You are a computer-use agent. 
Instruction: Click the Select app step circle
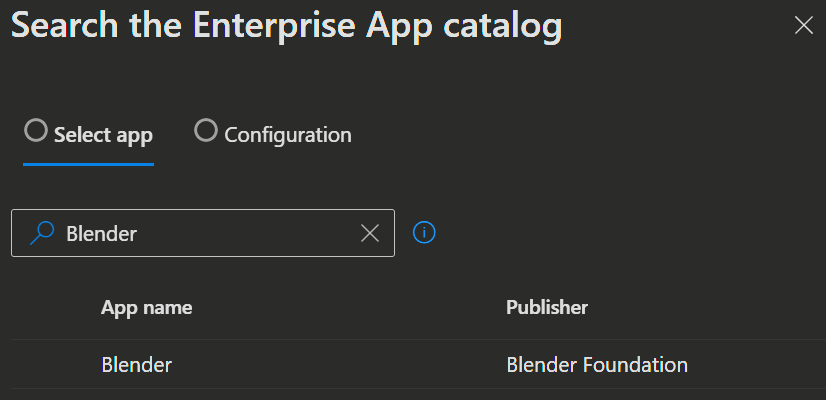click(36, 130)
